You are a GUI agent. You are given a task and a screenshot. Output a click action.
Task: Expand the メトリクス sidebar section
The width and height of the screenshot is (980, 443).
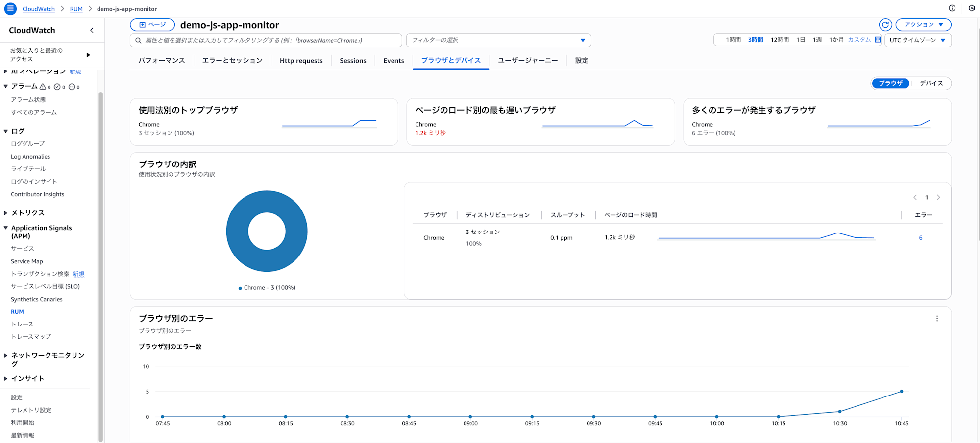point(27,213)
